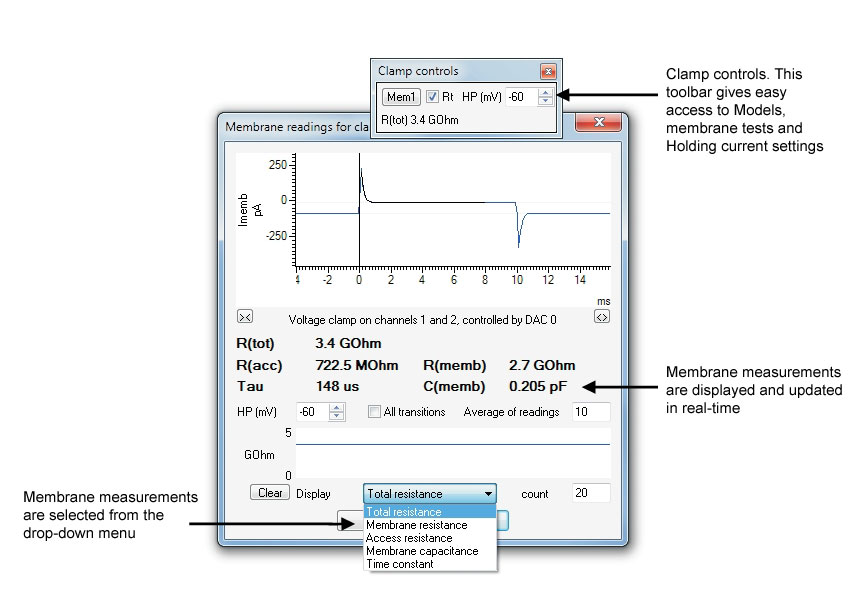
Task: Edit the Average of readings value
Action: [589, 411]
